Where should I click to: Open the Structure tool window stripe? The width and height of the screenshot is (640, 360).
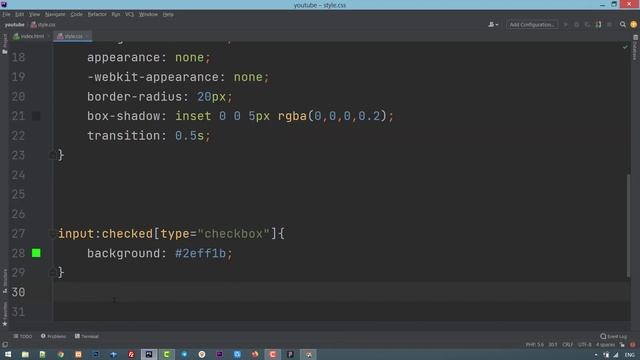click(4, 281)
